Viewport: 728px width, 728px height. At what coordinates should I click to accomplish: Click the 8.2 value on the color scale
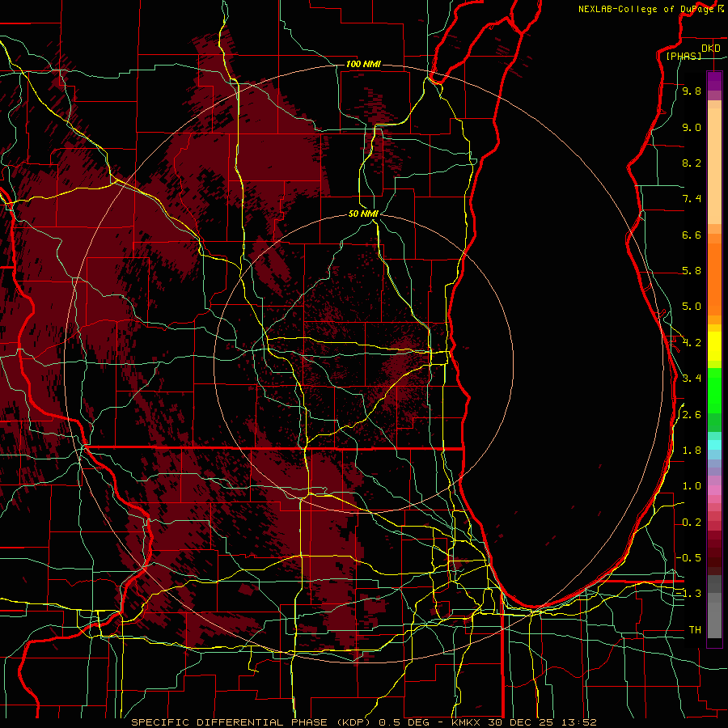tap(692, 163)
